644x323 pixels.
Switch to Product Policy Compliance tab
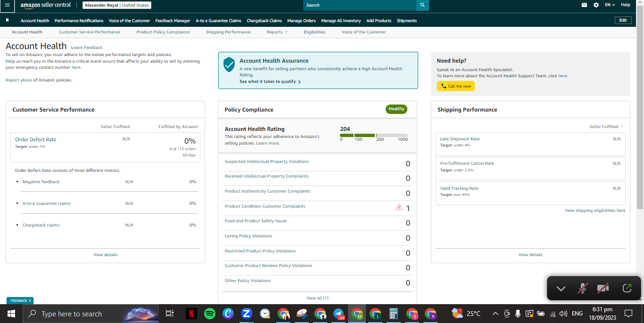pos(163,32)
